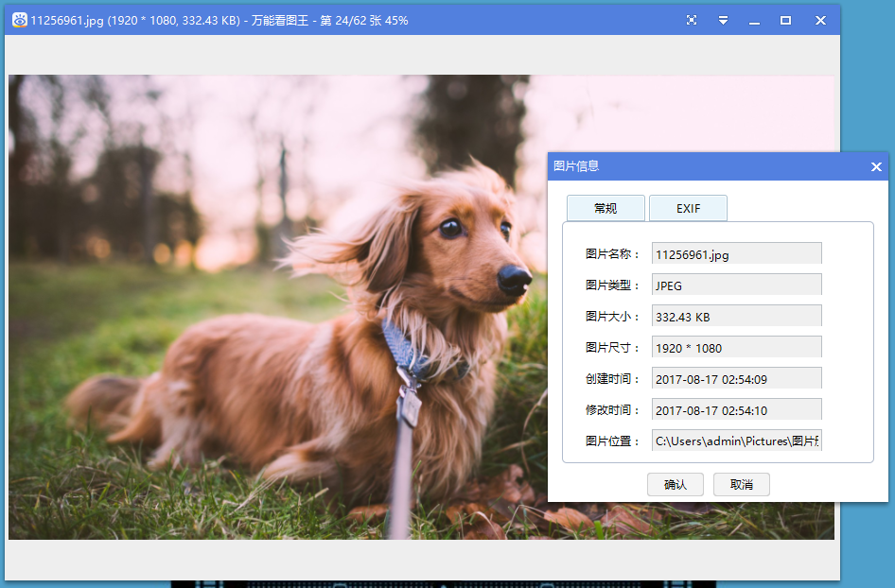Viewport: 895px width, 588px height.
Task: Click the 确认 button
Action: coord(676,484)
